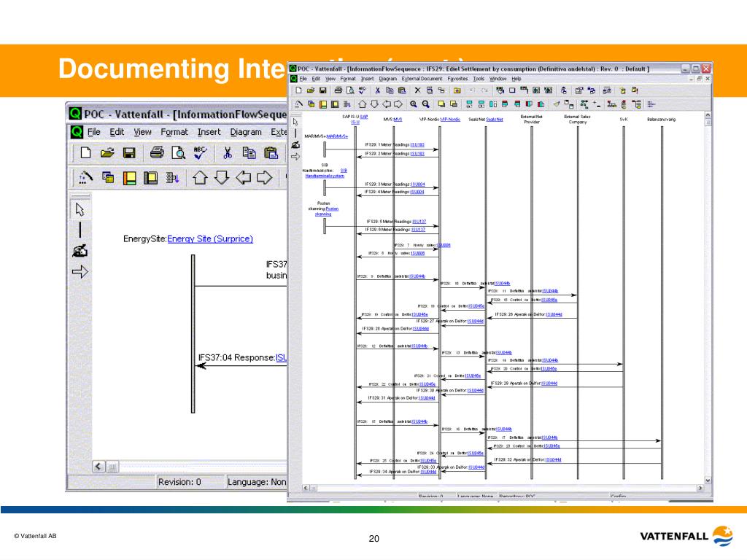Open View menu in back window
The width and height of the screenshot is (747, 560).
pyautogui.click(x=142, y=132)
